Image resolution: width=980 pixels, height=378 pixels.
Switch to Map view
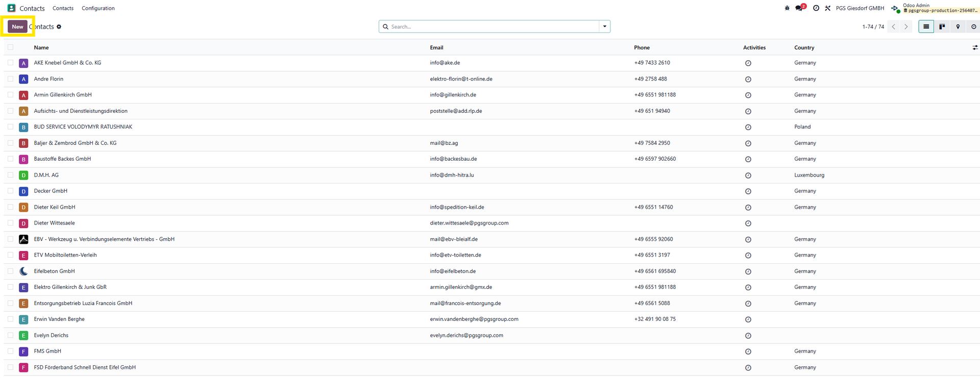tap(958, 27)
